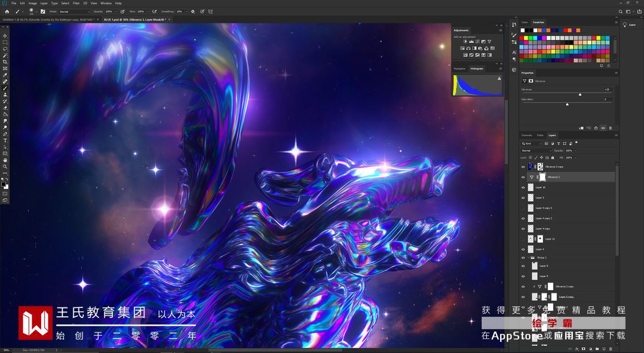This screenshot has height=353, width=644.
Task: Open the Window menu
Action: click(106, 3)
